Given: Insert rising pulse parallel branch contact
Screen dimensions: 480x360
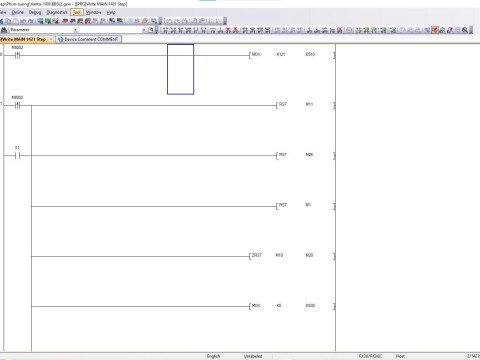Looking at the screenshot, I should coord(260,30).
